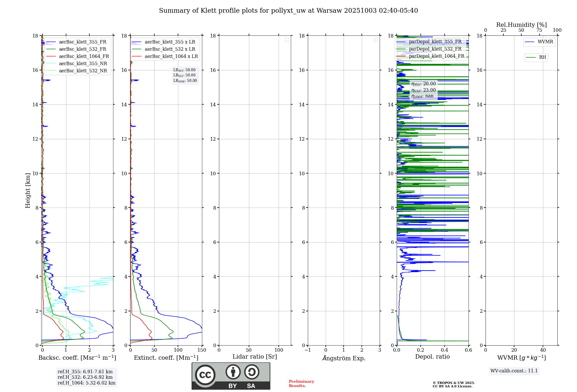
Task: Click the empty legend box in Ångström Exp. panel
Action: point(376,40)
